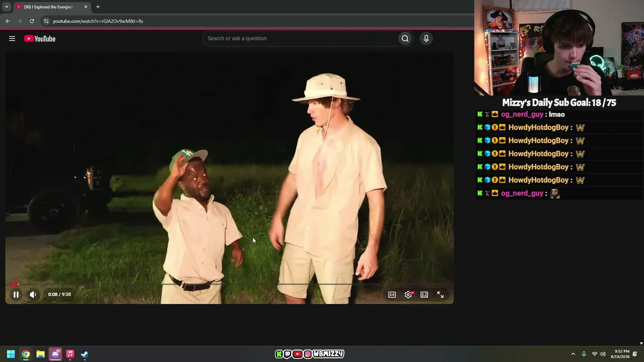Viewport: 644px width, 362px height.
Task: Focus the 'Search or ask a question' box
Action: [x=300, y=39]
